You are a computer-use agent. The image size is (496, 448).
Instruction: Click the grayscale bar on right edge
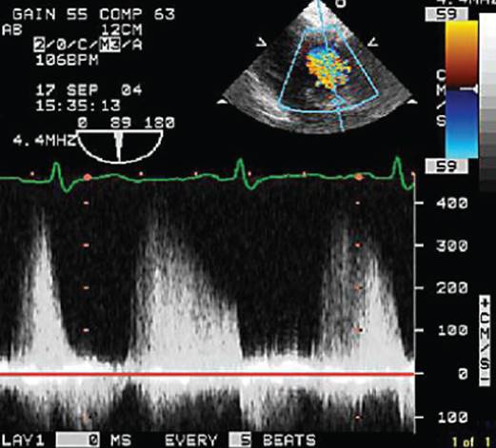(487, 102)
